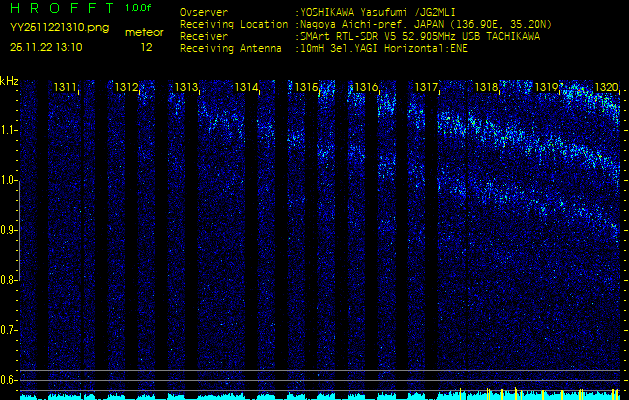
Task: Select the meteor count value 12
Action: click(x=147, y=47)
